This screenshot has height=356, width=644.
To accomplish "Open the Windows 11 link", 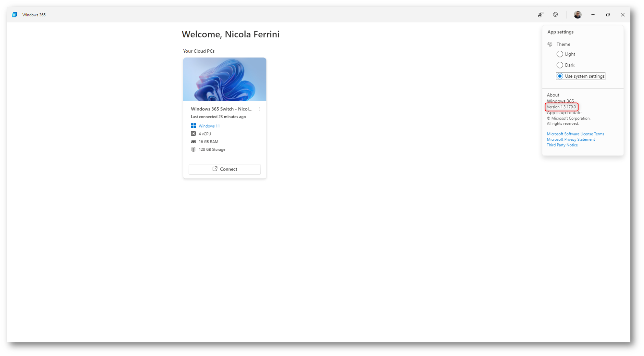I will click(x=209, y=126).
